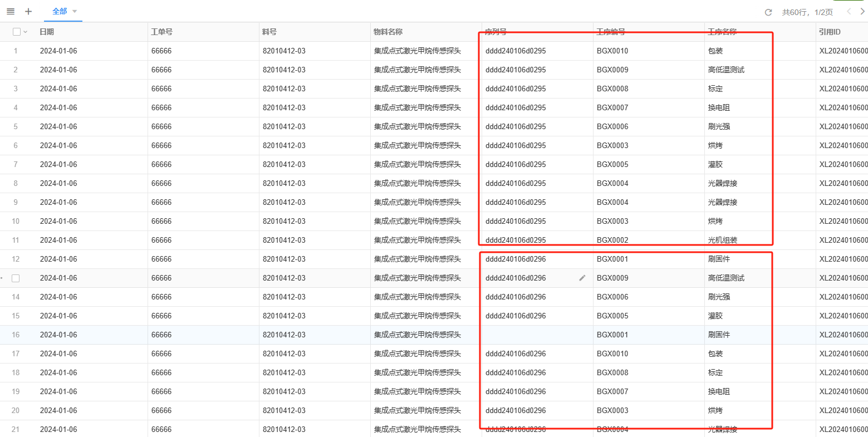Click BGX0010 in row 1
Viewport: 868px width, 437px height.
[612, 51]
